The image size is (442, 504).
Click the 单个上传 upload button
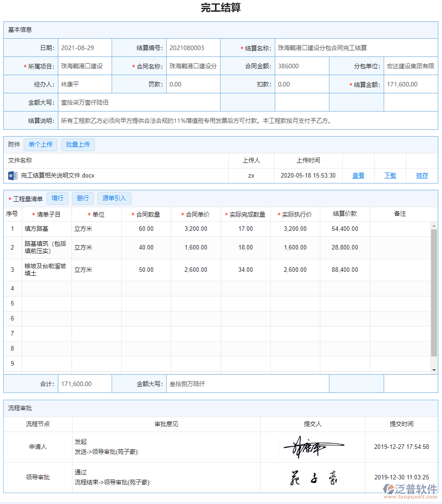tap(40, 144)
